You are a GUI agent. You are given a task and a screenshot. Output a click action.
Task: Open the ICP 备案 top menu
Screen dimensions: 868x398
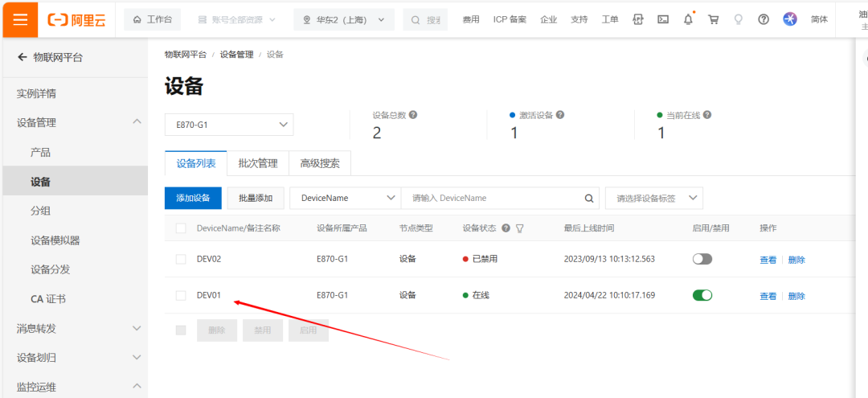[x=510, y=19]
